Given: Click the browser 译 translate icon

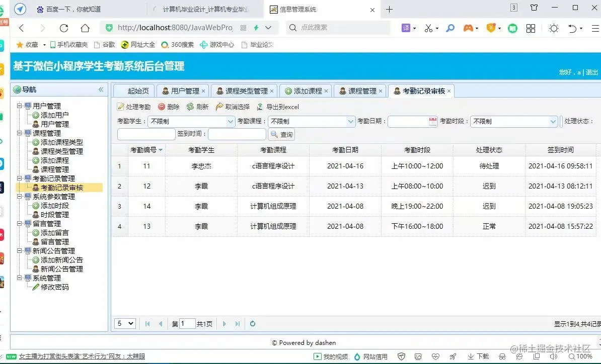Looking at the screenshot, I should coord(406,28).
